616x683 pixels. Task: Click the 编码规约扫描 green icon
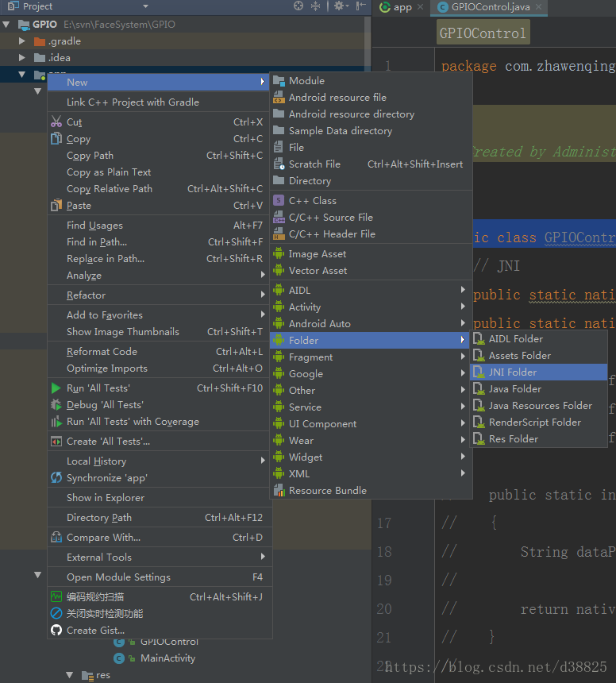56,596
